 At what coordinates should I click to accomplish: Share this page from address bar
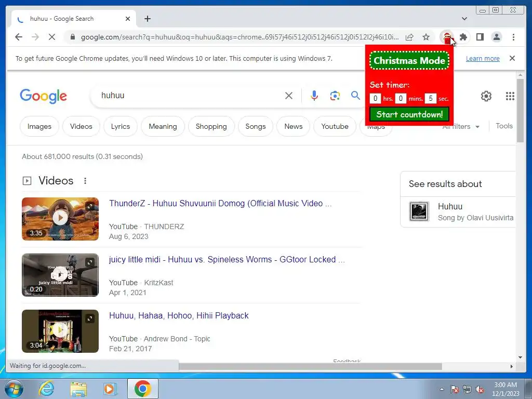409,37
